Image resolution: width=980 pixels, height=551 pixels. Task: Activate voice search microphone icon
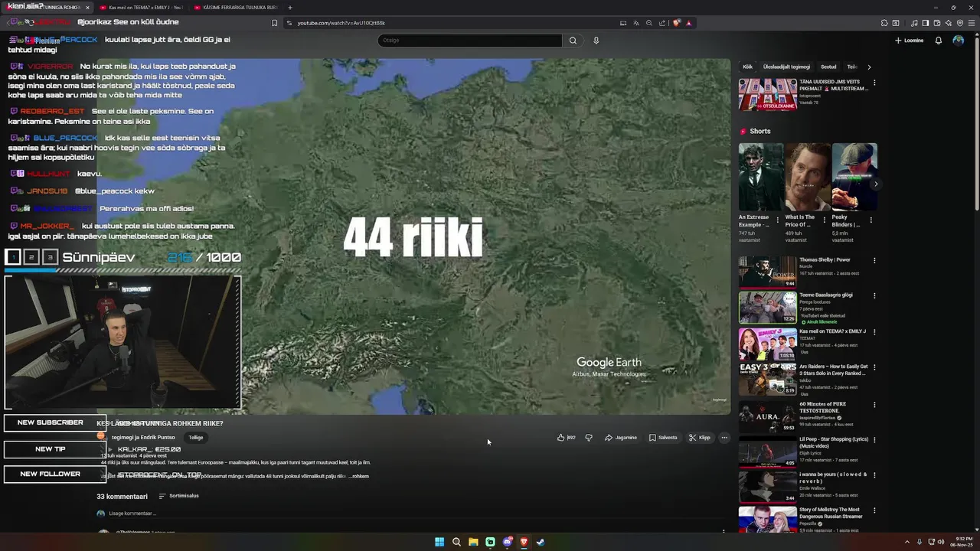[x=596, y=41]
